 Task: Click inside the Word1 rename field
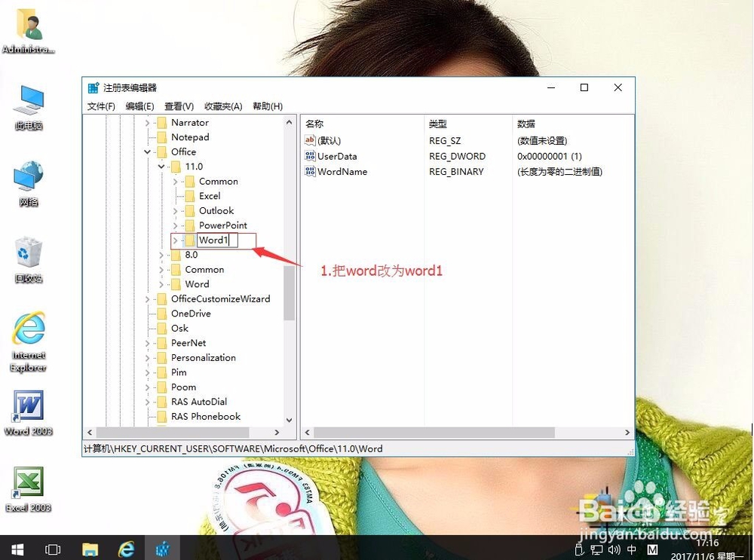tap(217, 240)
